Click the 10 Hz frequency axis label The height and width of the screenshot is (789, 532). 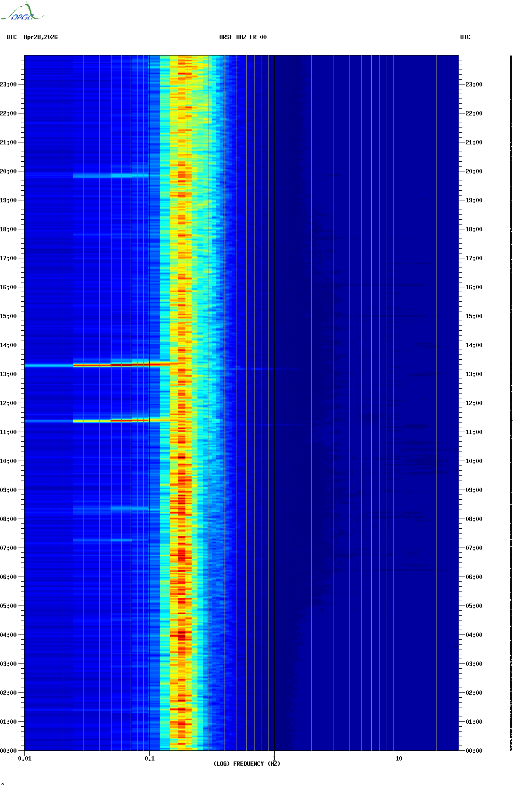(399, 758)
